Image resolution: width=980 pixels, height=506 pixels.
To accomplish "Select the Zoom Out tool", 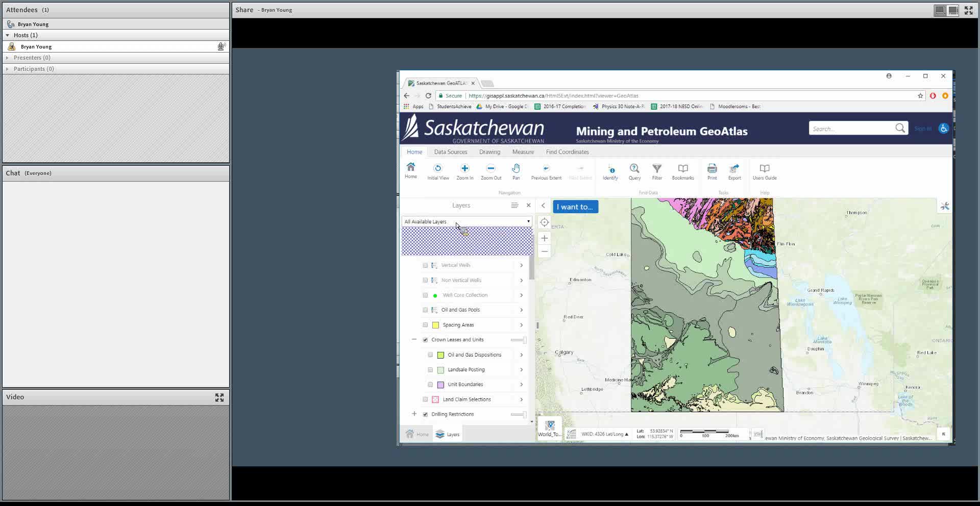I will (x=491, y=172).
